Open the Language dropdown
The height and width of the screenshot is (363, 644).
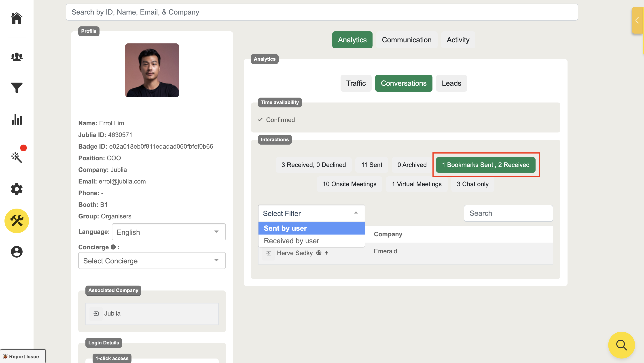(169, 232)
